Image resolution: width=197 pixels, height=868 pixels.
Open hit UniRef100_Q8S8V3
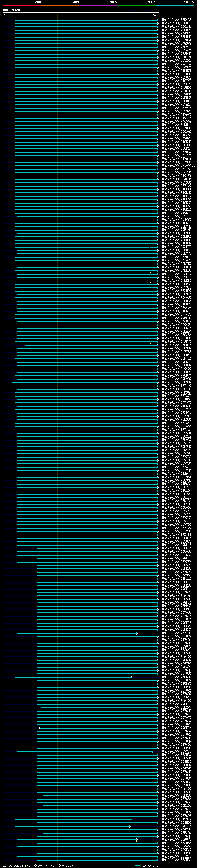tap(177, 30)
